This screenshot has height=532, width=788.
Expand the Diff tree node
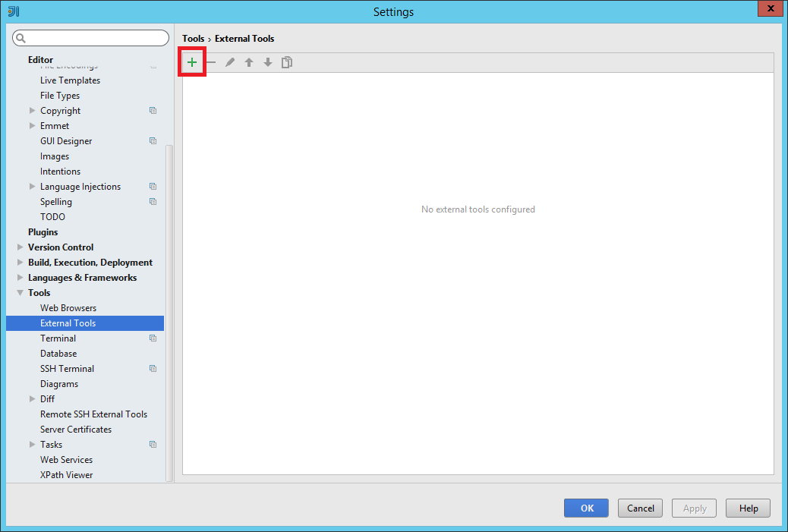click(33, 399)
